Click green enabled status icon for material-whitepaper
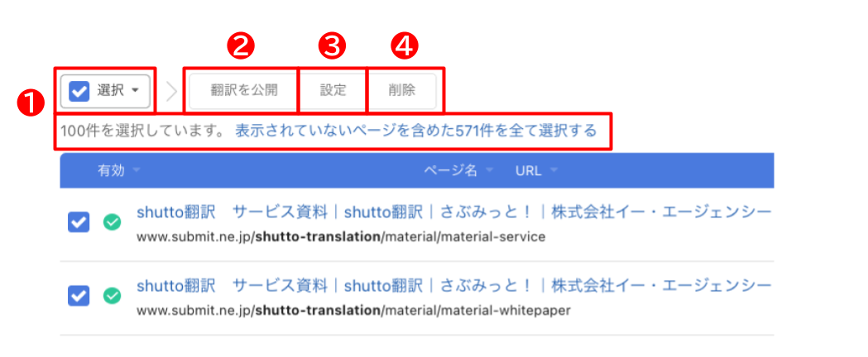 113,297
